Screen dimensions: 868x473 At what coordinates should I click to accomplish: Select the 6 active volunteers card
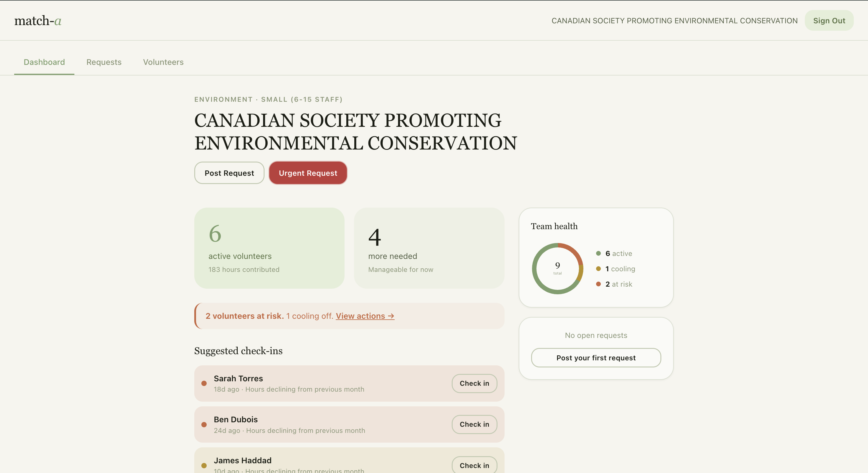point(269,248)
